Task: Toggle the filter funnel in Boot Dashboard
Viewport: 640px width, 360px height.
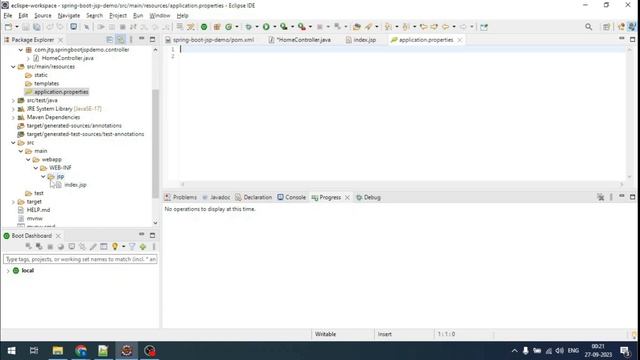Action: pos(132,247)
